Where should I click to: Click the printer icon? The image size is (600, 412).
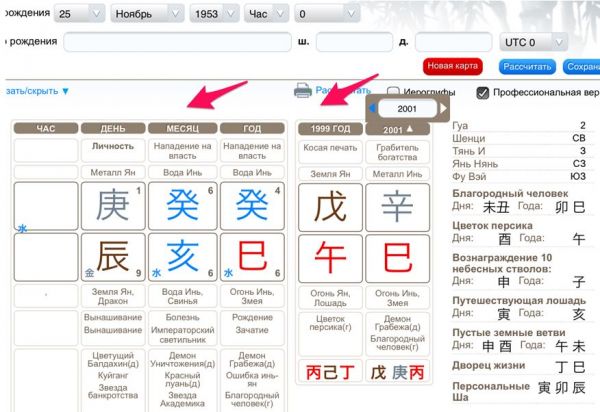pyautogui.click(x=303, y=91)
